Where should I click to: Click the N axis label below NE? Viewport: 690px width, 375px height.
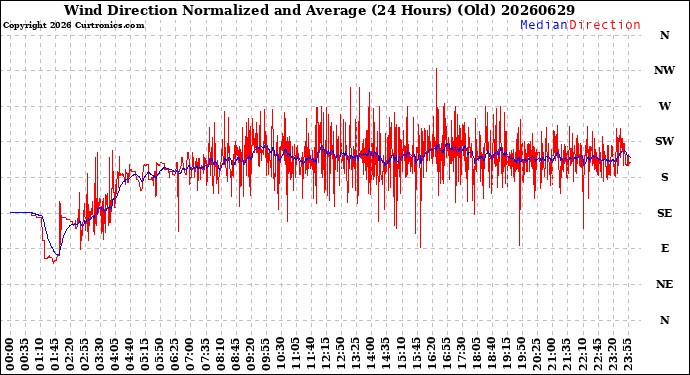(664, 320)
